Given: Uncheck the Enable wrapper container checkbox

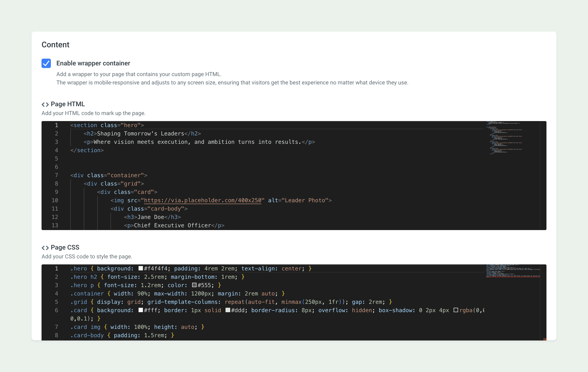Looking at the screenshot, I should click(46, 63).
